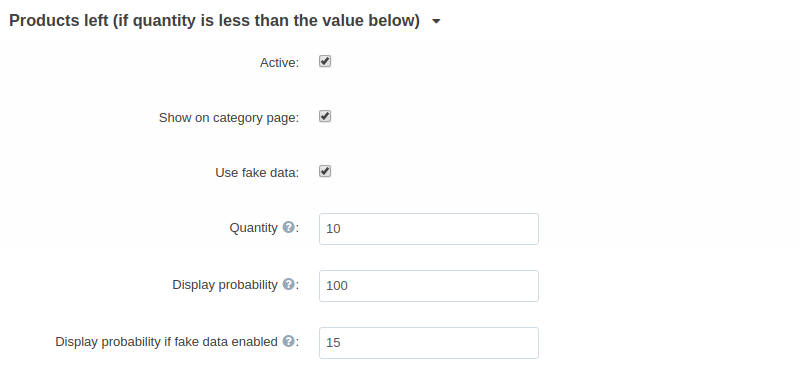Collapse the Products left section heading
The width and height of the screenshot is (799, 381).
pyautogui.click(x=215, y=21)
